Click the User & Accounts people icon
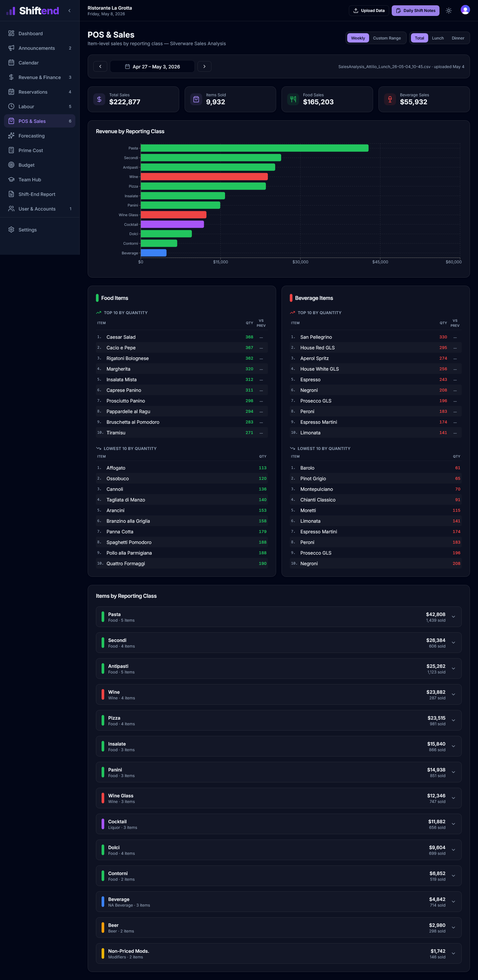Image resolution: width=478 pixels, height=980 pixels. [11, 209]
